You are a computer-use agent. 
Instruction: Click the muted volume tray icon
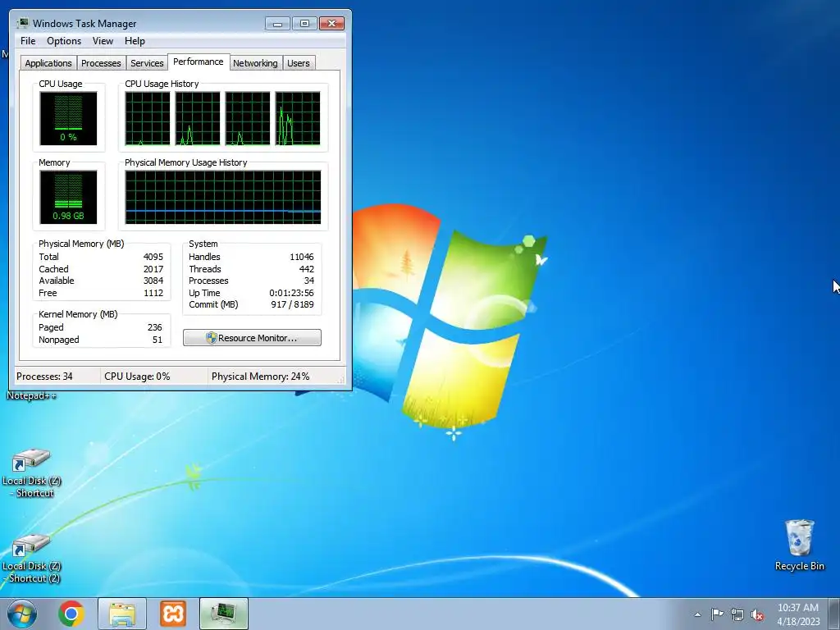[x=757, y=614]
